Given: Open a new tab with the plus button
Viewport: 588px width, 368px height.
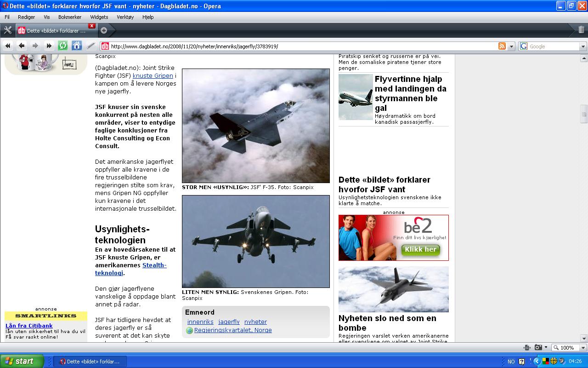Looking at the screenshot, I should 104,30.
